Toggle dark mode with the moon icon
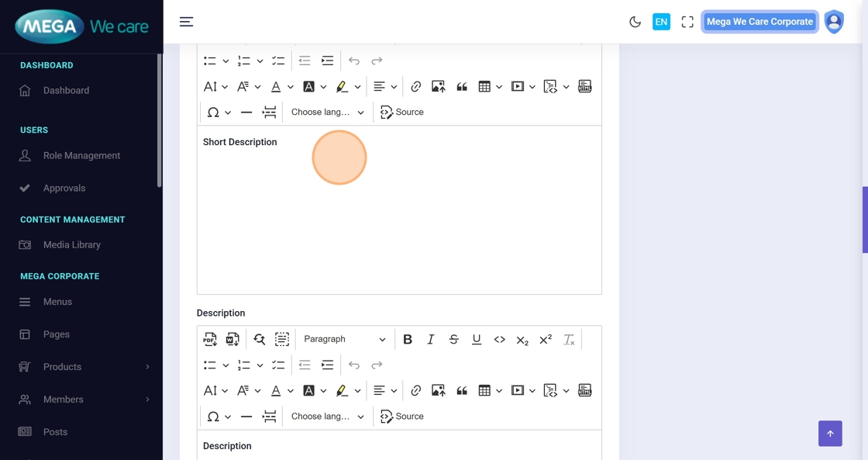This screenshot has height=460, width=868. point(635,22)
